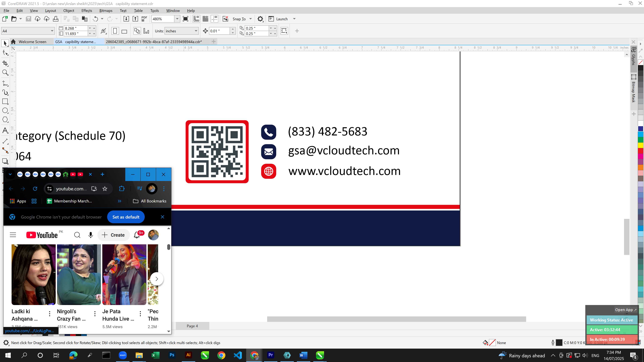Click the yellow color swatch in palette

(x=641, y=145)
